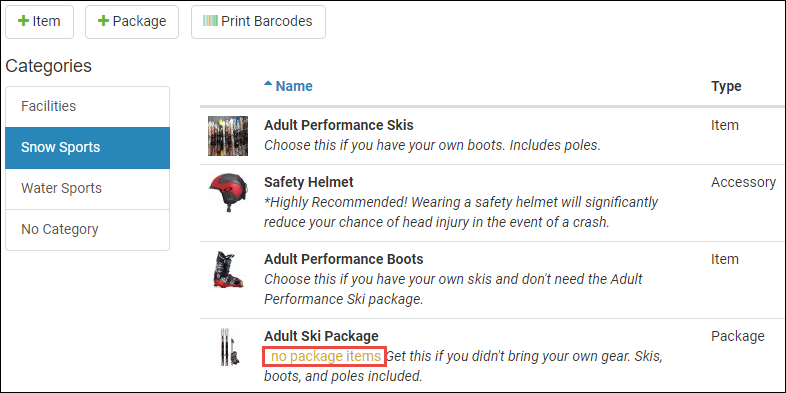The height and width of the screenshot is (393, 786).
Task: Select the Water Sports category
Action: pyautogui.click(x=87, y=188)
